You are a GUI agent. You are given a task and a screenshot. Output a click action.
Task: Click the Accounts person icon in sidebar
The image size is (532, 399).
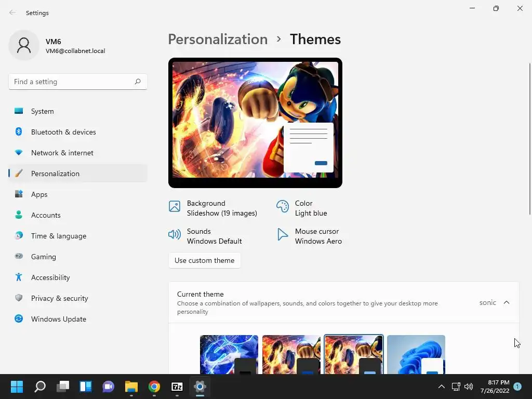click(19, 215)
